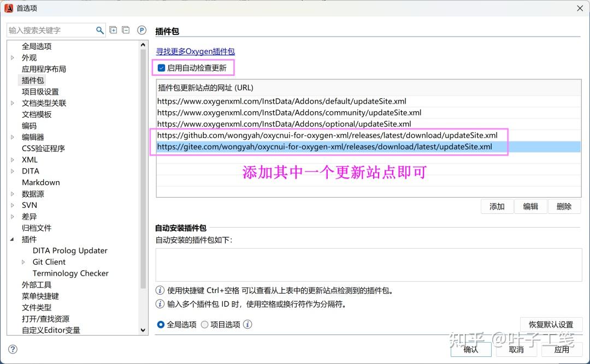590x364 pixels.
Task: Click the search magnifier icon
Action: pyautogui.click(x=100, y=30)
